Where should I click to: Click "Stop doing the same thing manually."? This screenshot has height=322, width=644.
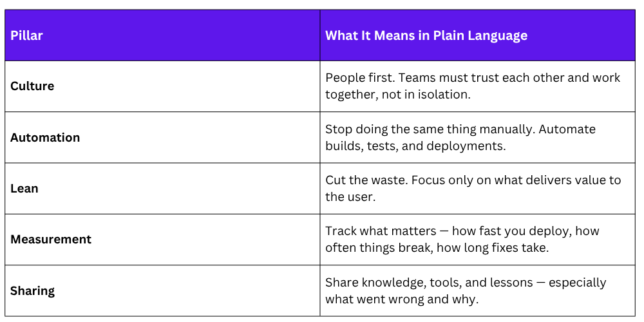coord(428,129)
